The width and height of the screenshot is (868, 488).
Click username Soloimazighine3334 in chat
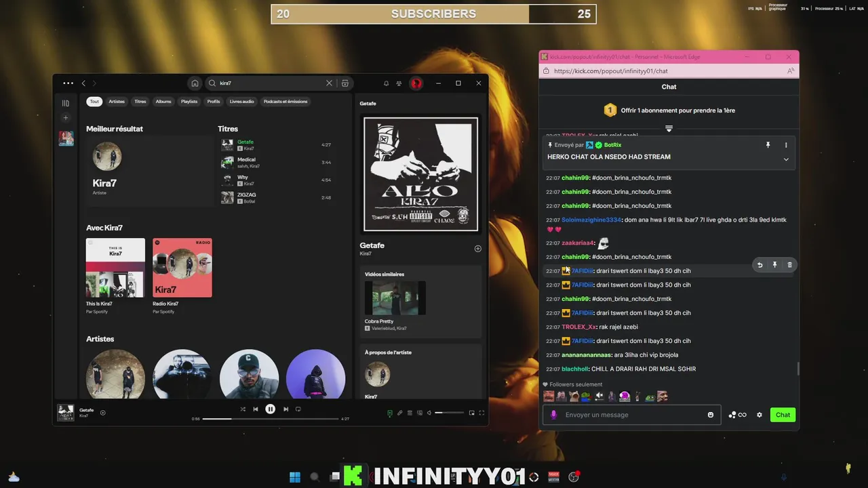(591, 220)
